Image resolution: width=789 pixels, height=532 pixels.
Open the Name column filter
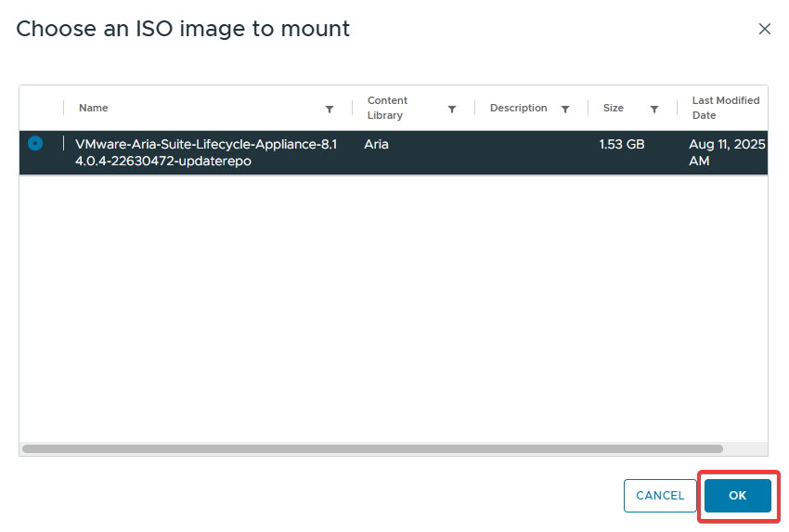[330, 110]
